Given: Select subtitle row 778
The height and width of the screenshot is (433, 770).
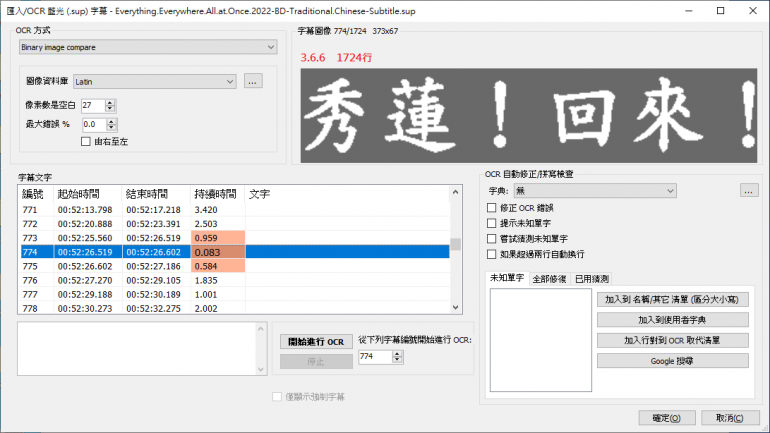Looking at the screenshot, I should pos(234,308).
